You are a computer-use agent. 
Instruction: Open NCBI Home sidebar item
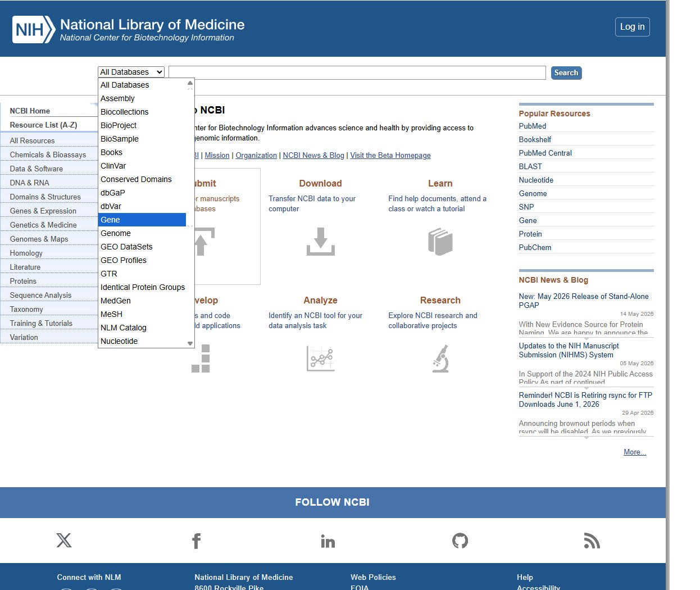30,111
